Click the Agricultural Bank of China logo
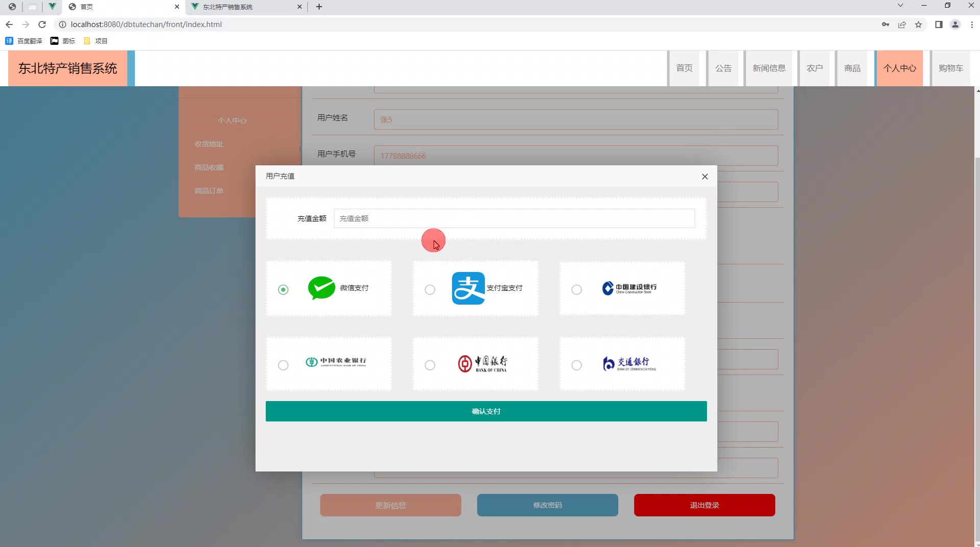 tap(336, 362)
